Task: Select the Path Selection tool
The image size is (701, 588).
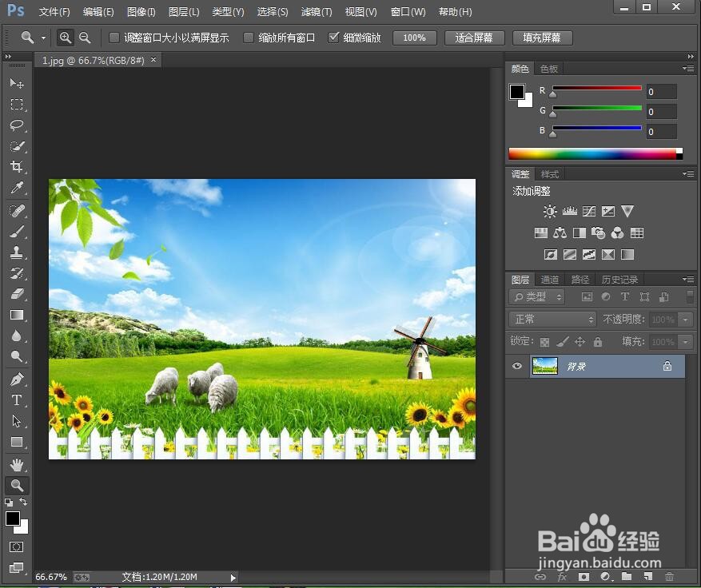Action: (17, 421)
